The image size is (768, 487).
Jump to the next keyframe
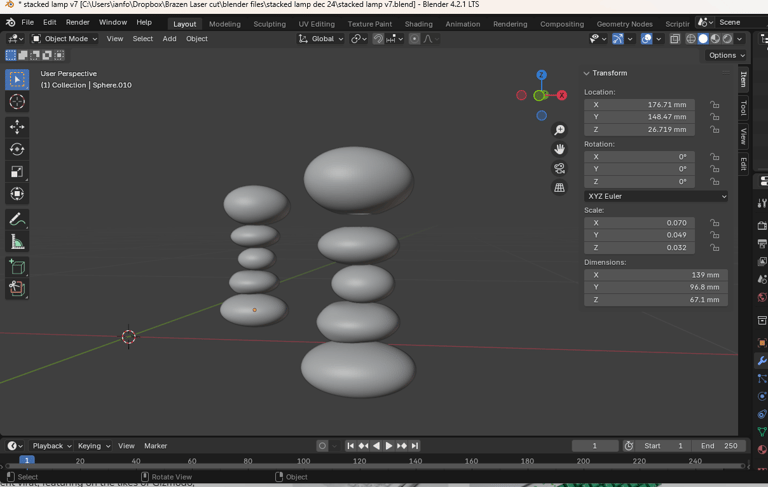click(x=402, y=446)
